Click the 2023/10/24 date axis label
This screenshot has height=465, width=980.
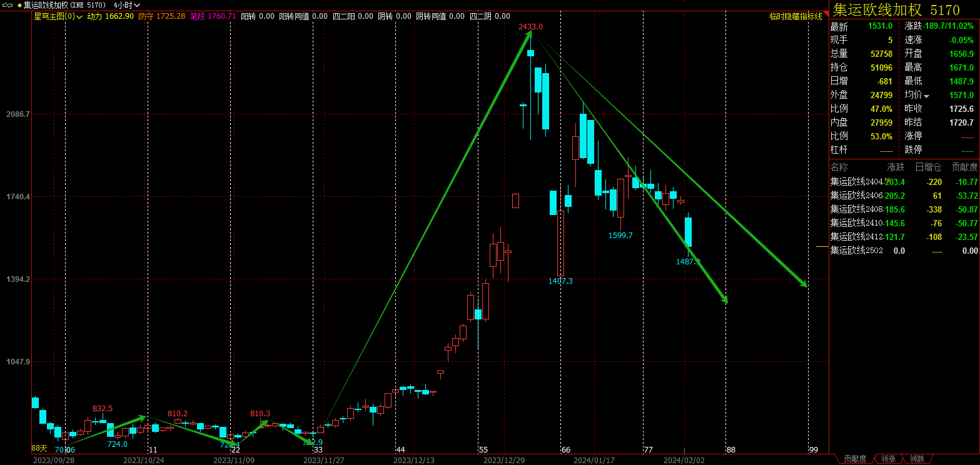[144, 460]
